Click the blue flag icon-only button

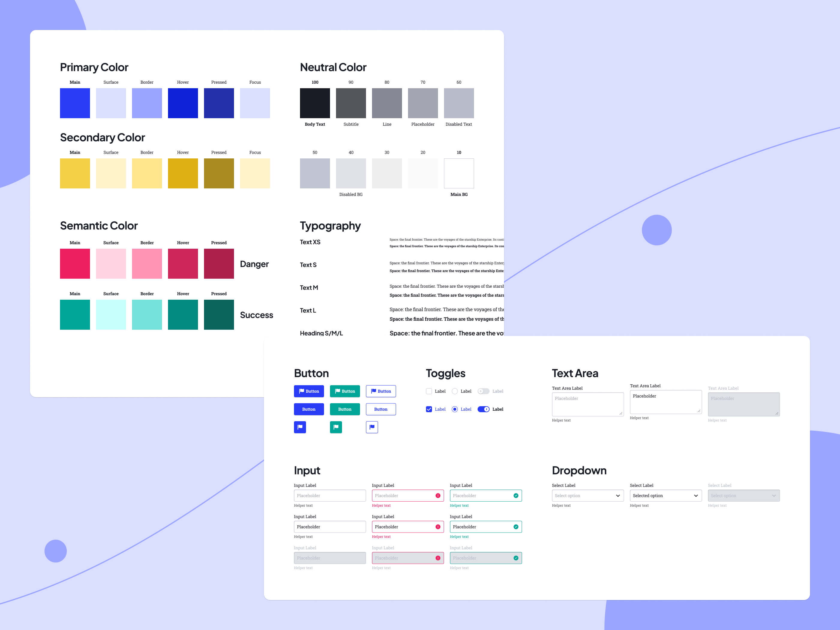click(300, 427)
